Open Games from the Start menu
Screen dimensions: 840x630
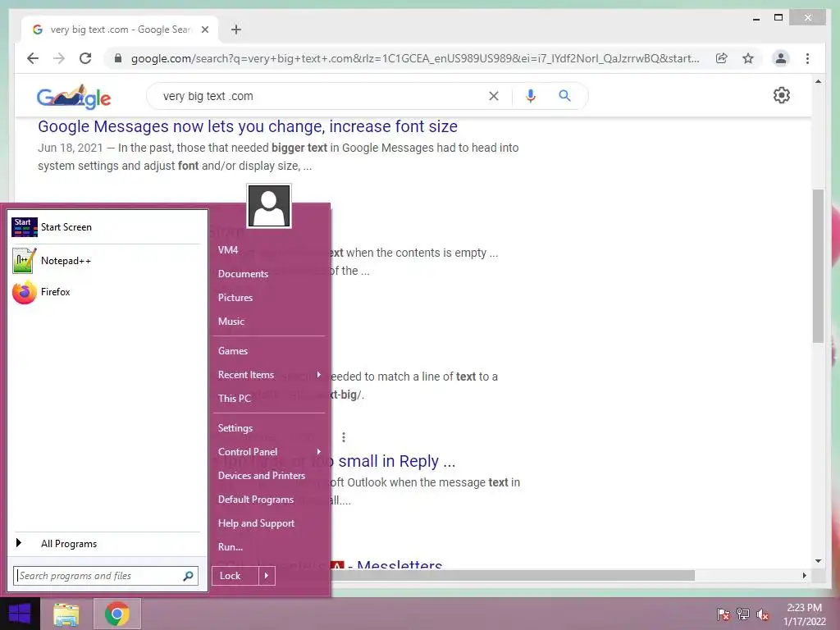coord(269,351)
